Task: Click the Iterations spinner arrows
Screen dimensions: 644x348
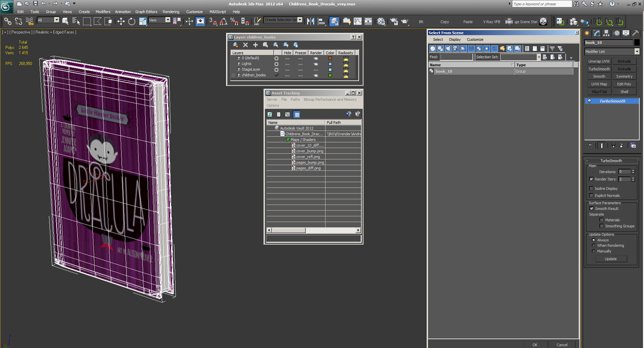Action: (x=633, y=171)
